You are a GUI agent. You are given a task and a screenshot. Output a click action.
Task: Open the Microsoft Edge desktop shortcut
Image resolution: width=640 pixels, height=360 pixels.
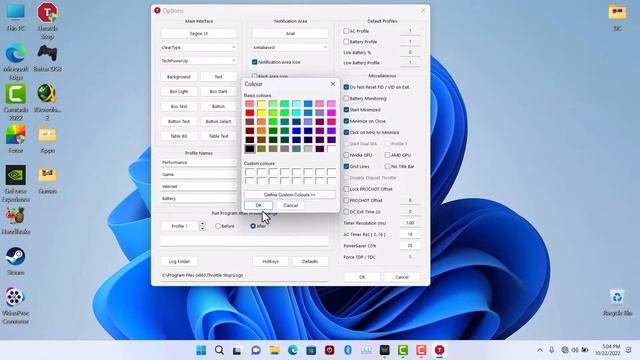click(x=16, y=62)
